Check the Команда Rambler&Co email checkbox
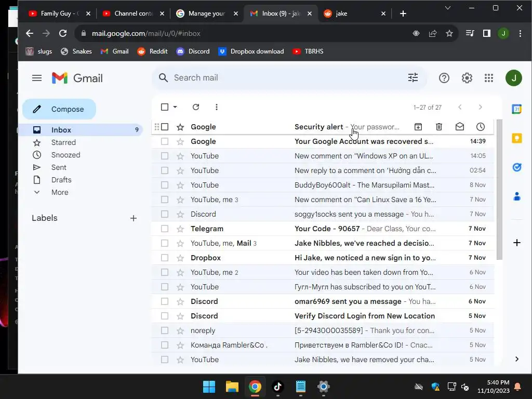Screen dimensions: 532x399 165,345
